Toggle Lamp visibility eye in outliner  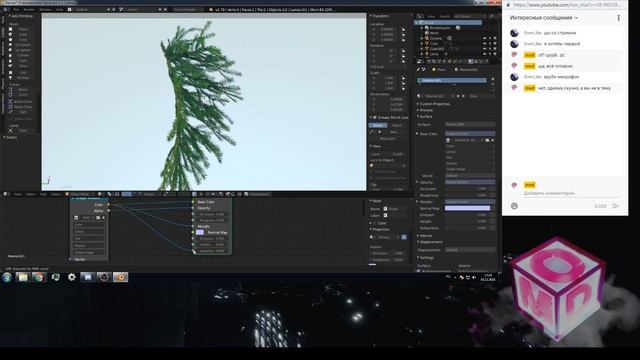pyautogui.click(x=485, y=54)
